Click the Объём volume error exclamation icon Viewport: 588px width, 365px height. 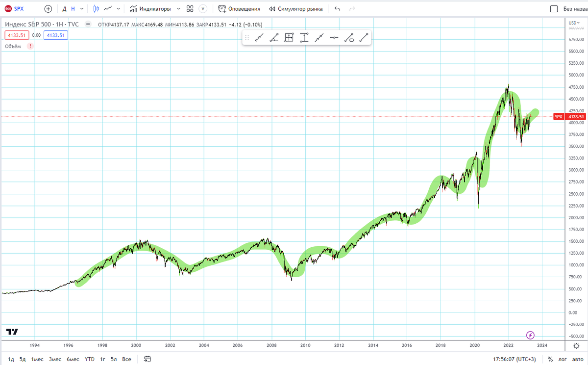click(30, 46)
